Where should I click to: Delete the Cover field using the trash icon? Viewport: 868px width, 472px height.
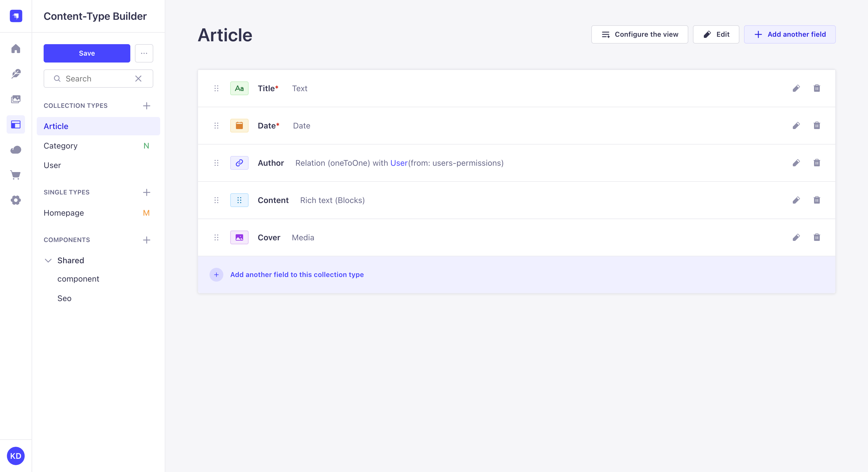[x=817, y=237]
